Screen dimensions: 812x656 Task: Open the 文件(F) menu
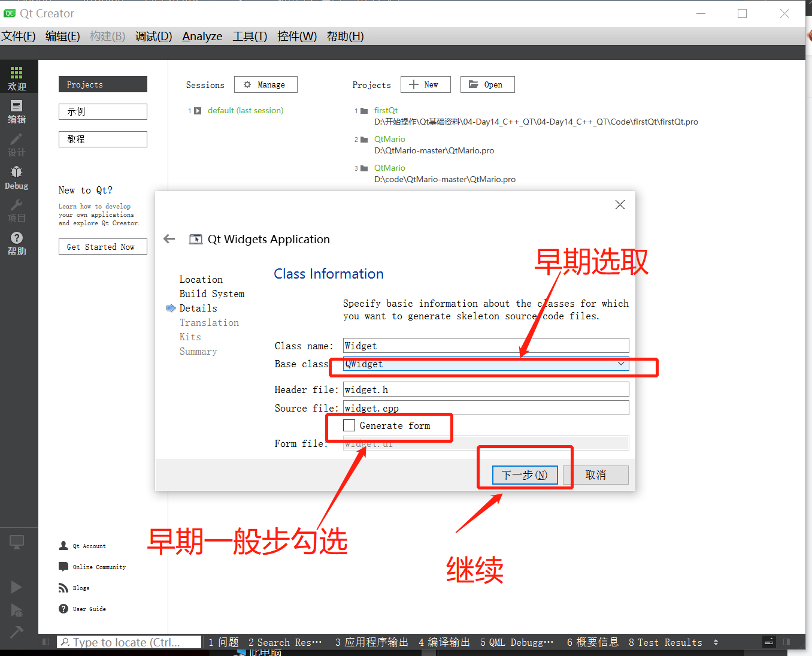[19, 37]
